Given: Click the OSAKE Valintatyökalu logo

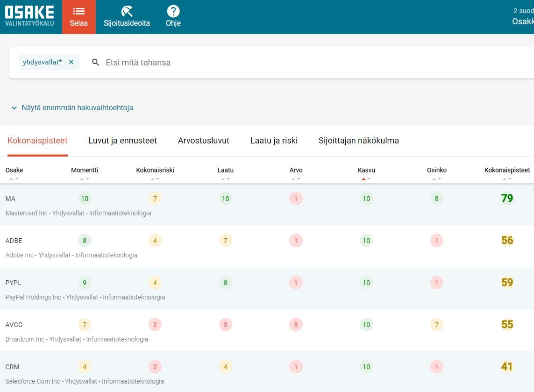Looking at the screenshot, I should 29,16.
